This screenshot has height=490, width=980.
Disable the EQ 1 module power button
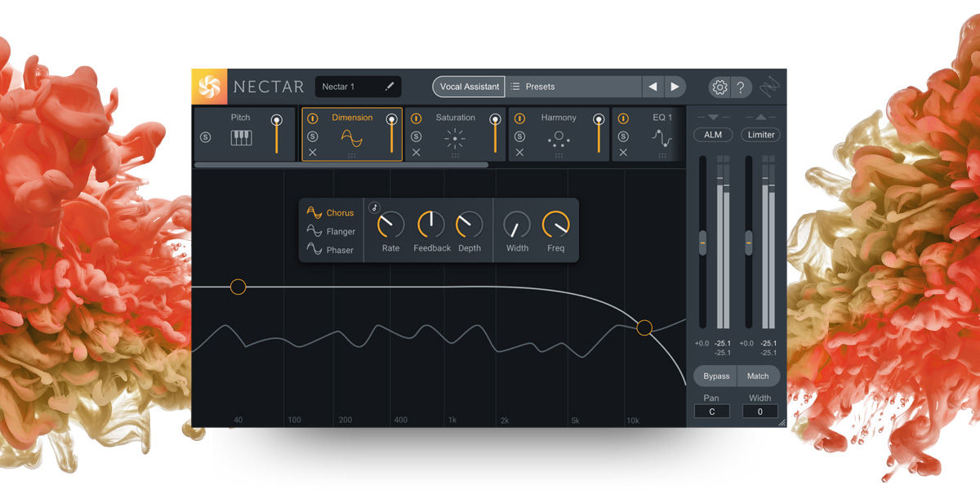point(623,118)
